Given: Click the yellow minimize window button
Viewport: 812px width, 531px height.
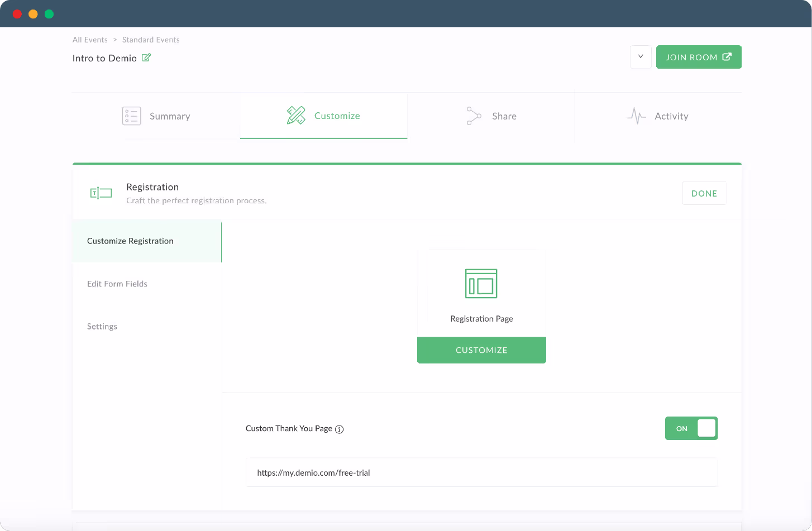Looking at the screenshot, I should point(33,14).
